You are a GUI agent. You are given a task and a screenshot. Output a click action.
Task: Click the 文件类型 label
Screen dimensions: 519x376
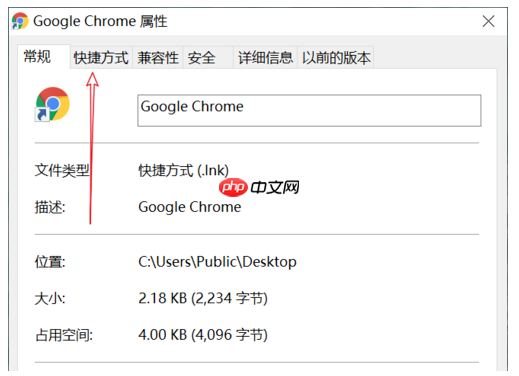coord(62,171)
